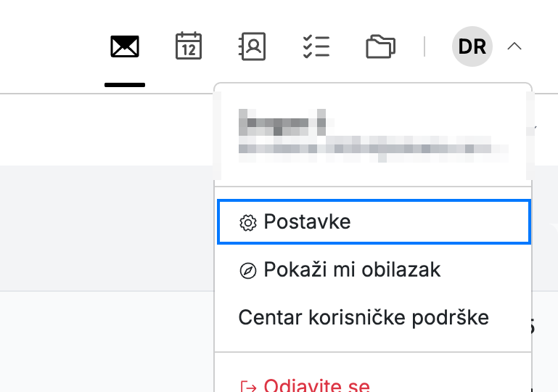Click the account menu profile header area

(374, 135)
